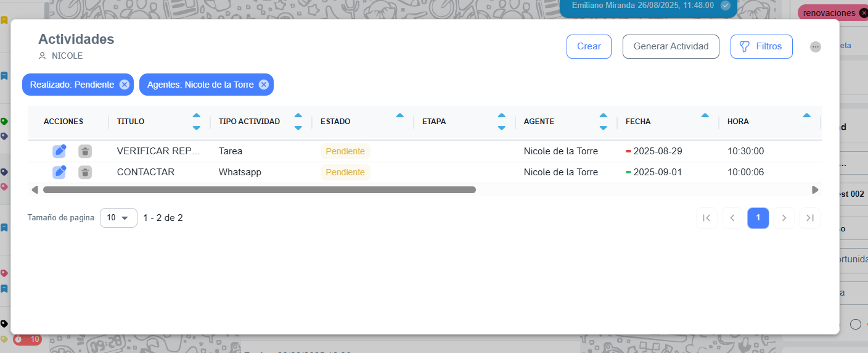Go to the previous page
The image size is (868, 353).
click(x=732, y=218)
